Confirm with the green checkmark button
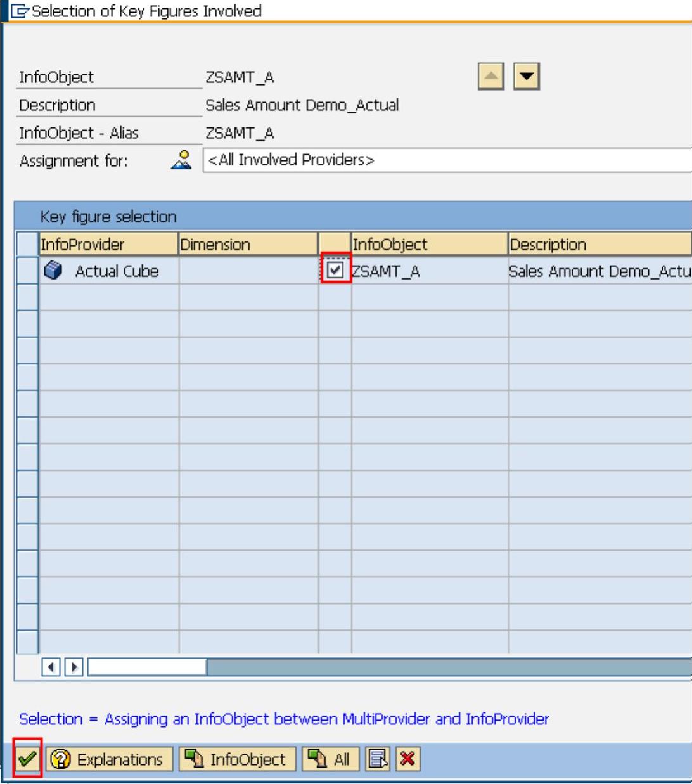 (x=27, y=759)
